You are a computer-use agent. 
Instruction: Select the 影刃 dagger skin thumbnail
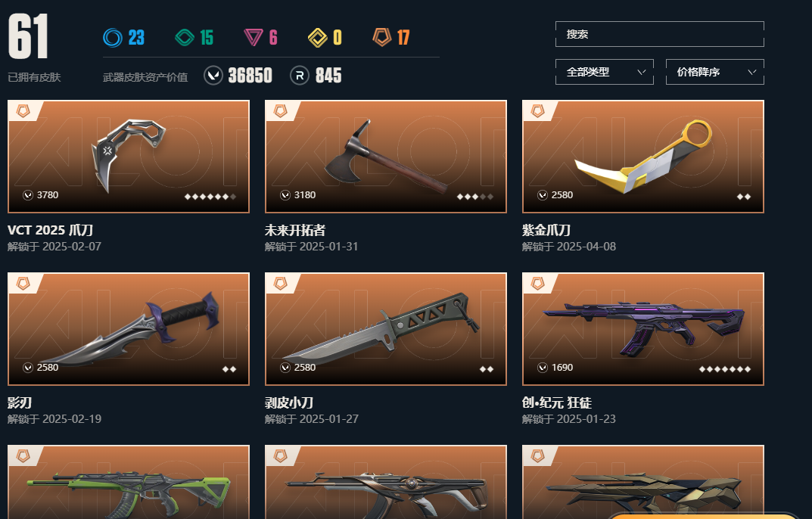click(x=129, y=329)
